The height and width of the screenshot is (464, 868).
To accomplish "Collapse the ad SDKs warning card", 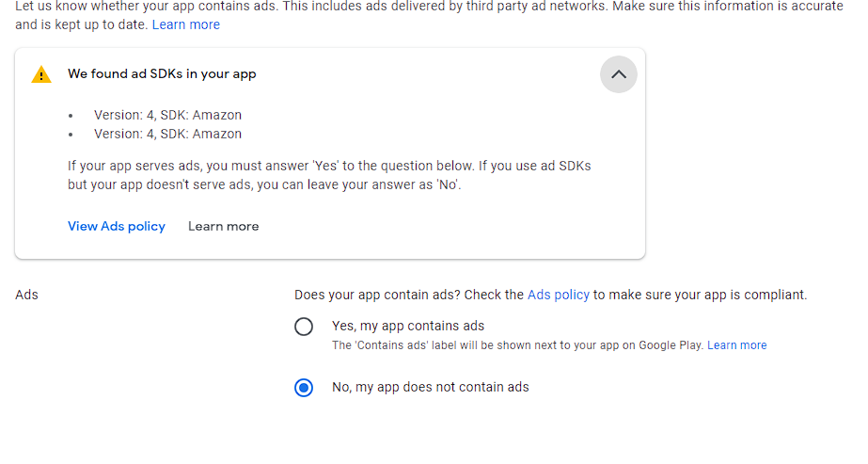I will coord(618,74).
